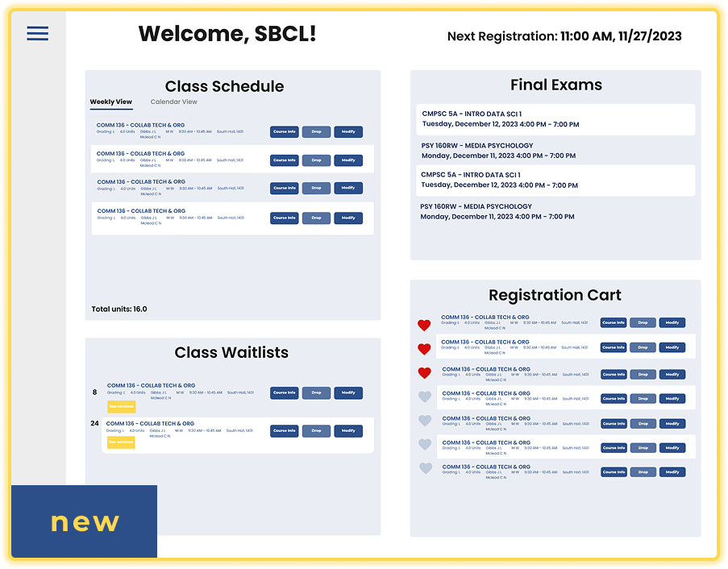This screenshot has width=728, height=569.
Task: Click Modify on the waitlist position 8 course
Action: tap(348, 393)
